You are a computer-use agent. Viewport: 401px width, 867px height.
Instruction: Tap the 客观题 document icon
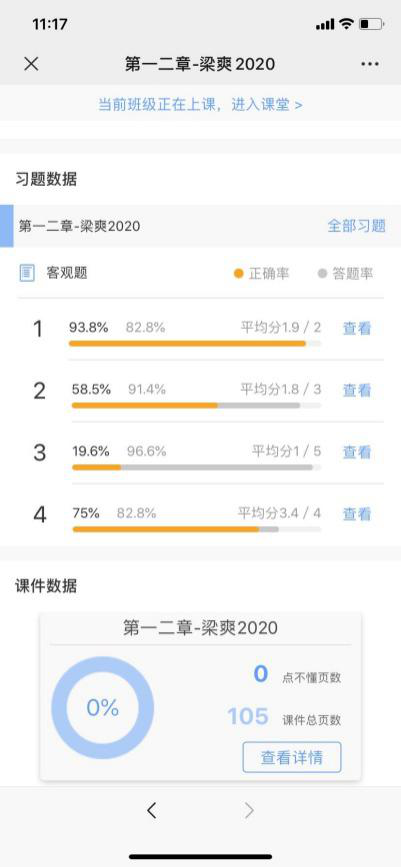click(x=27, y=273)
